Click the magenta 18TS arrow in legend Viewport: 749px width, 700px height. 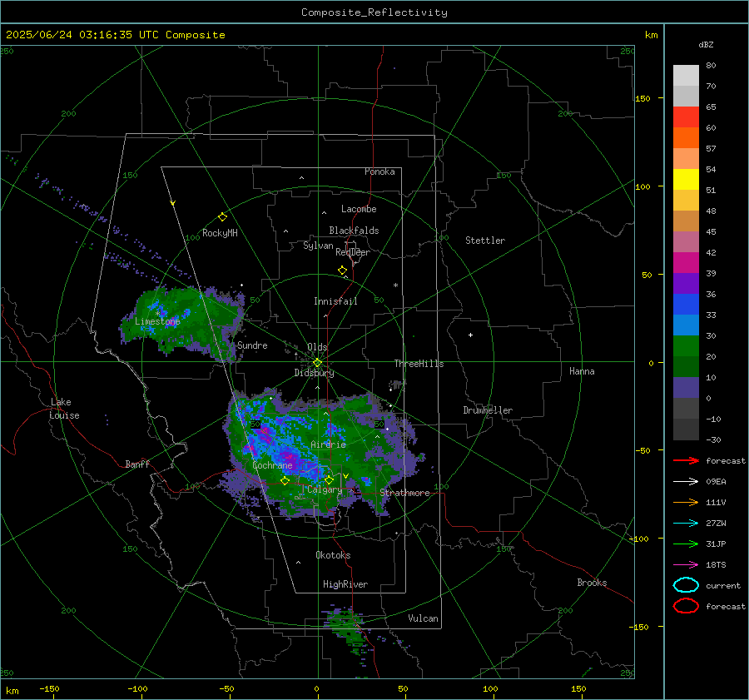click(x=686, y=565)
